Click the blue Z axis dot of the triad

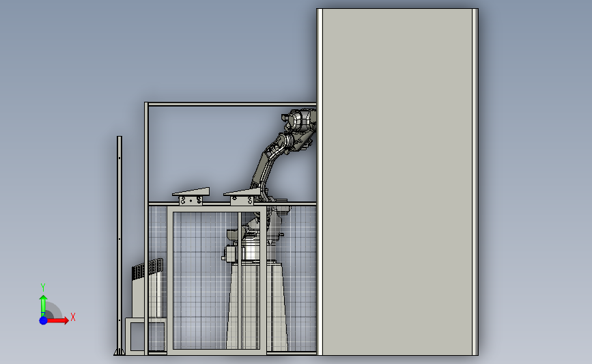tap(43, 320)
